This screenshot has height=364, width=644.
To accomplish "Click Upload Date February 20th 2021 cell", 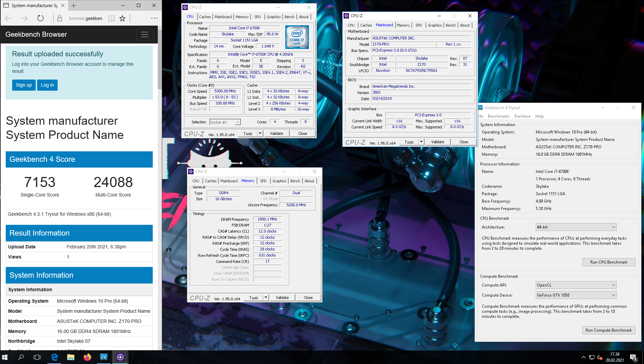I will coord(96,247).
